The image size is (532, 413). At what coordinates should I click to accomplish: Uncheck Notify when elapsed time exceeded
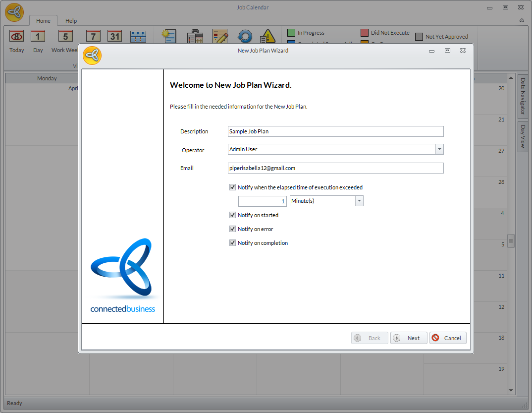tap(232, 187)
